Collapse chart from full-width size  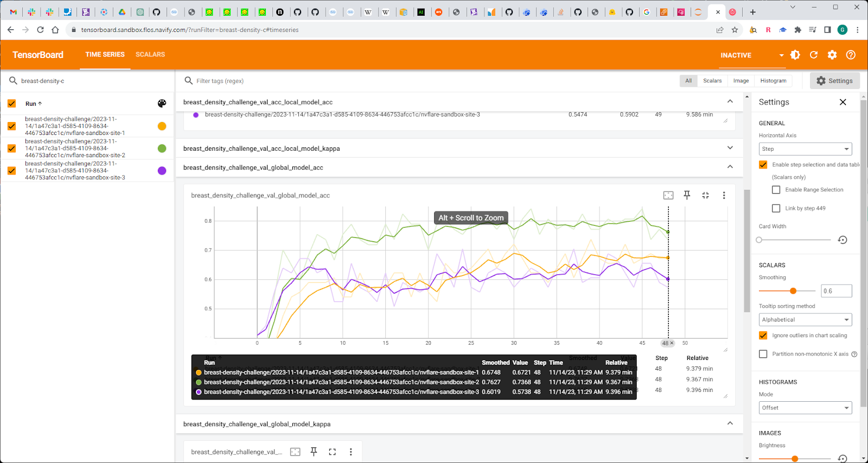click(705, 195)
